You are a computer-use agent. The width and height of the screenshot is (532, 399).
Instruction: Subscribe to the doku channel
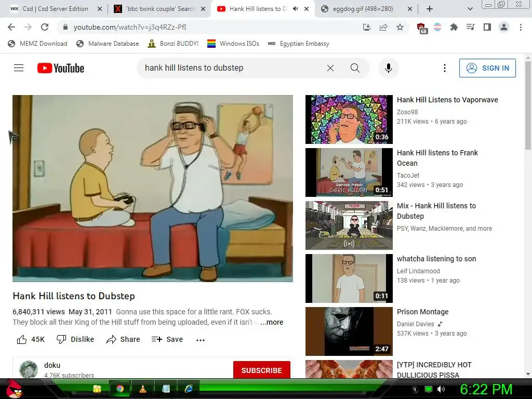[262, 370]
